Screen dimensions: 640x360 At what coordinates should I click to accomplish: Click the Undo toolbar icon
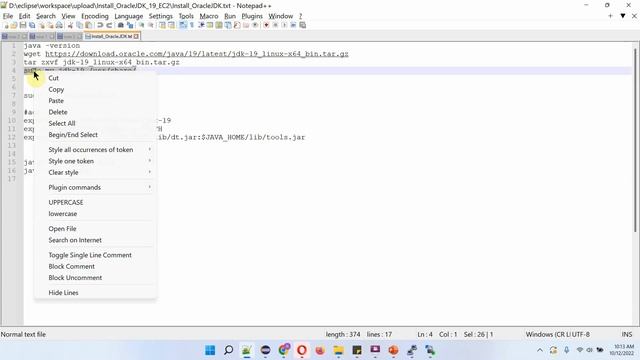pos(100,25)
